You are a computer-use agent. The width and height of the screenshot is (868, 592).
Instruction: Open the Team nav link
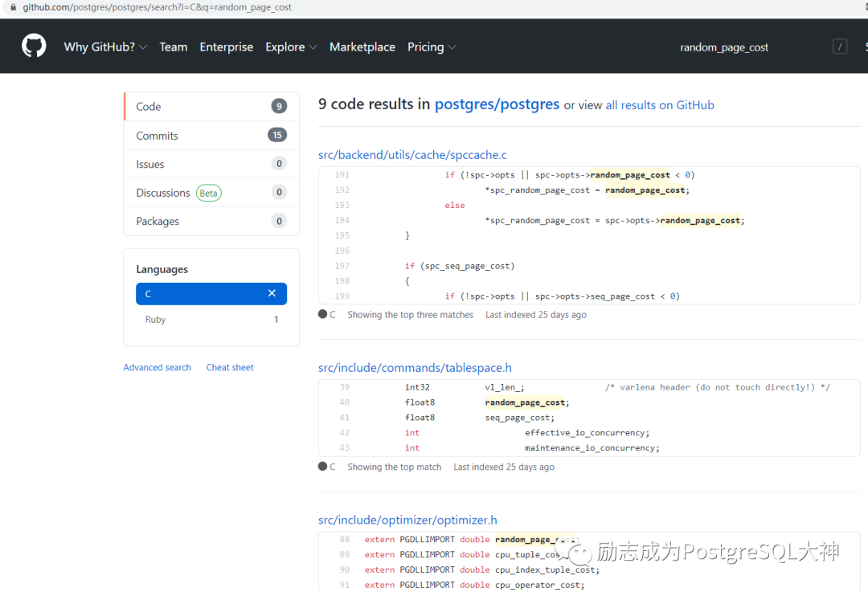coord(174,47)
